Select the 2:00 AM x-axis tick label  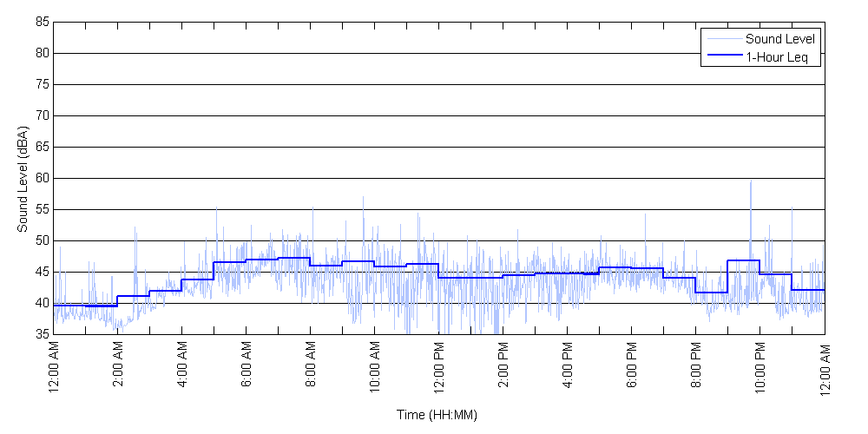click(x=118, y=367)
